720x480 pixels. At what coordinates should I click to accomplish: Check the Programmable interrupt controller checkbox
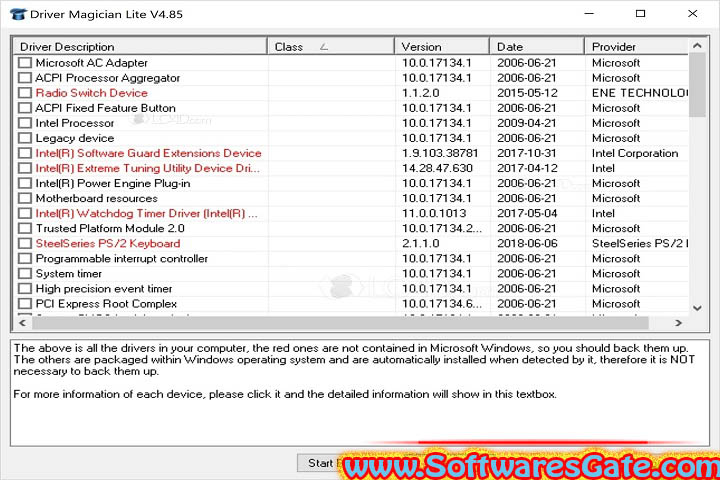coord(25,259)
